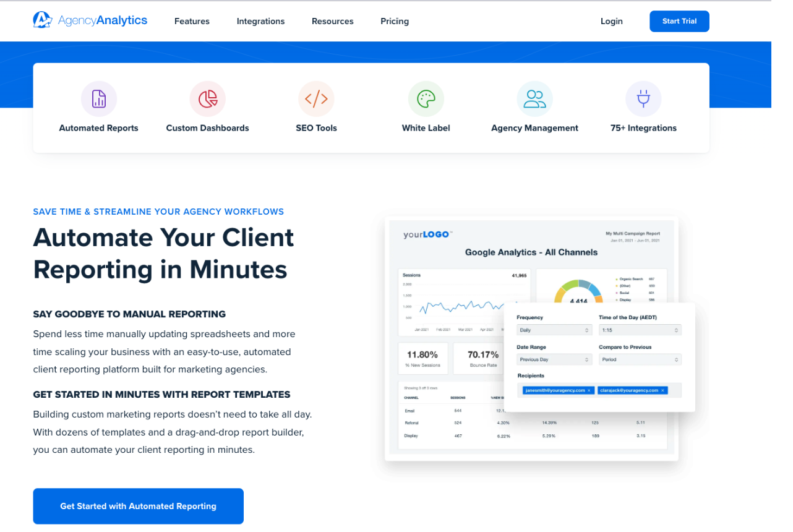Click the Google Analytics - All Channels title
Viewport: 793px width, 532px height.
(x=531, y=252)
